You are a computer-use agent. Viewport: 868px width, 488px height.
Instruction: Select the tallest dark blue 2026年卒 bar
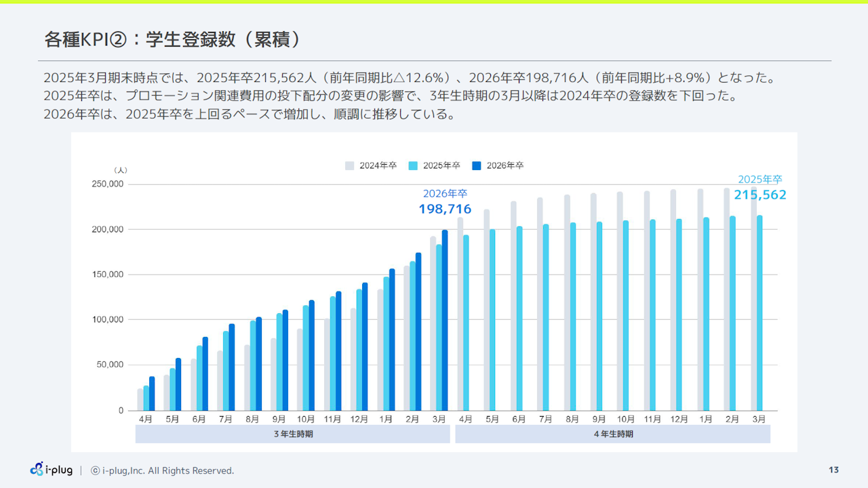tap(445, 320)
